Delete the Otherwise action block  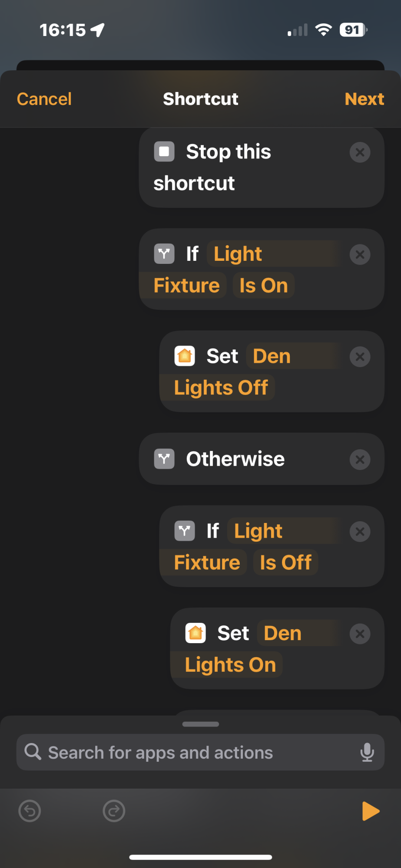click(x=360, y=460)
